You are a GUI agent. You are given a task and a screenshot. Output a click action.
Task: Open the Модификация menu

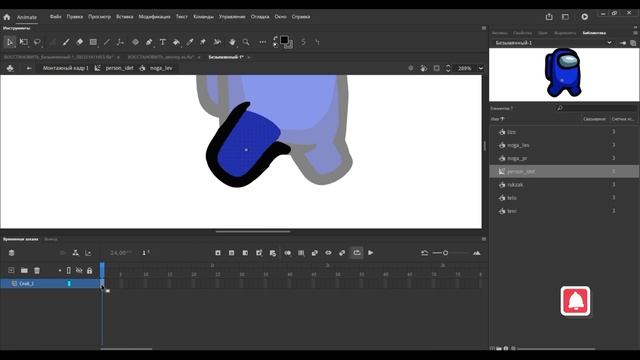coord(154,17)
